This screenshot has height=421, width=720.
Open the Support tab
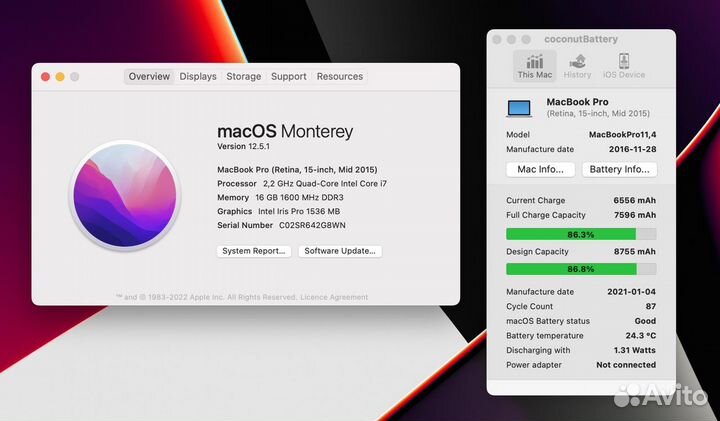(288, 77)
